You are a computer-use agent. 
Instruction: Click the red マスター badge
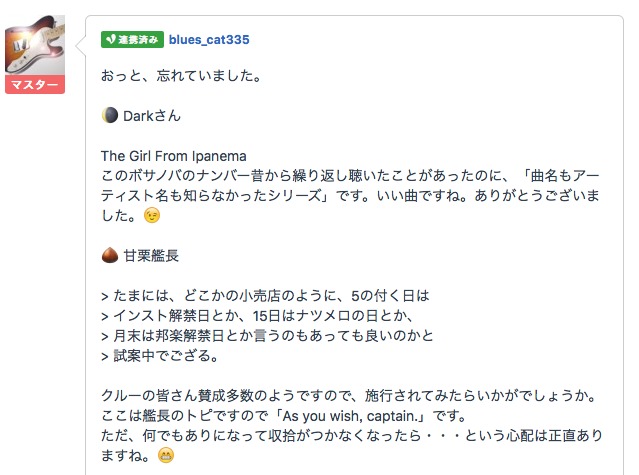coord(35,85)
